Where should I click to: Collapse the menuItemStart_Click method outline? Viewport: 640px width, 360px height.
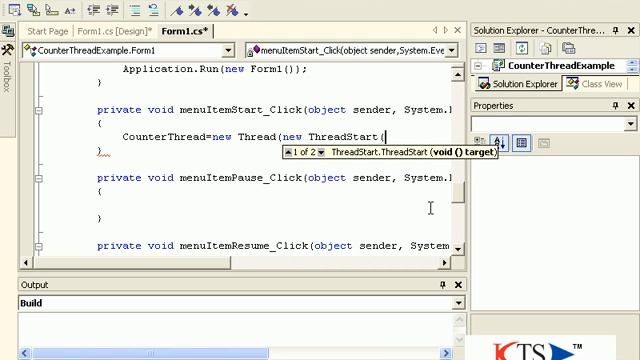(39, 110)
